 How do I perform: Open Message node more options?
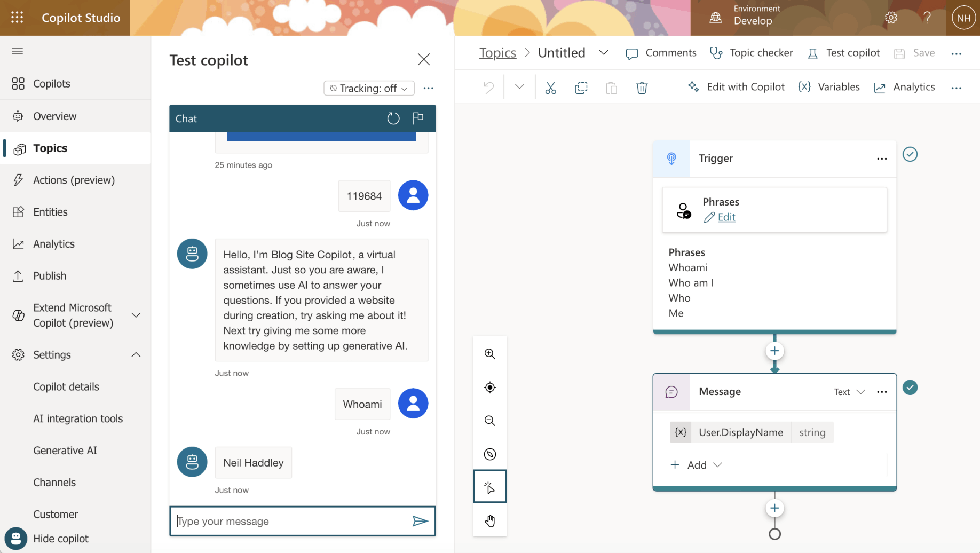coord(882,392)
